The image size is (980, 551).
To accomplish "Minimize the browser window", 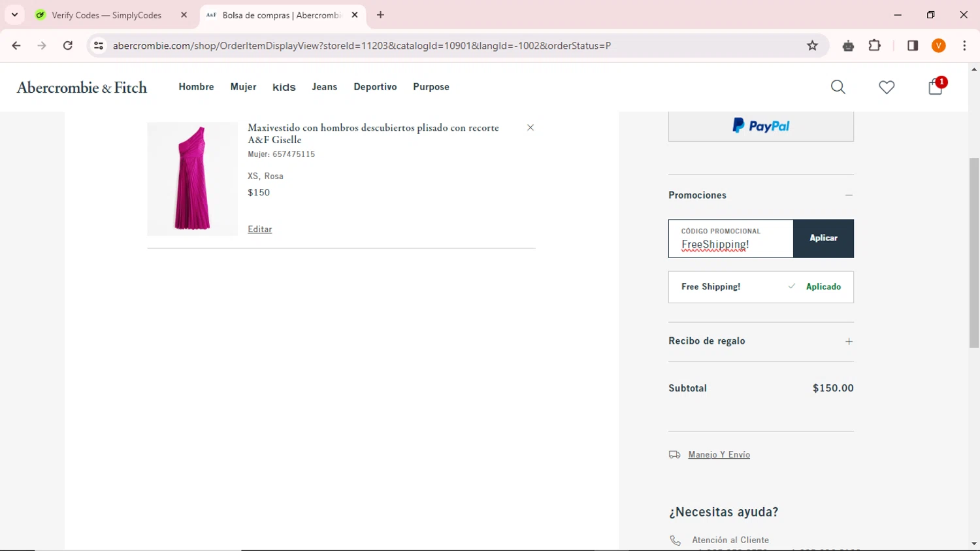I will pyautogui.click(x=898, y=15).
